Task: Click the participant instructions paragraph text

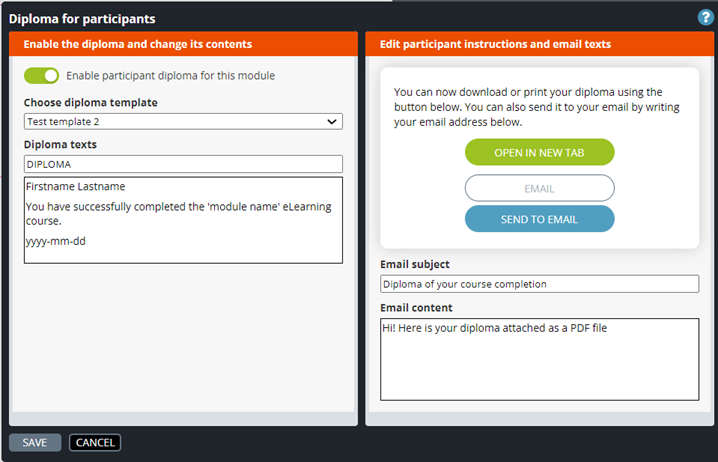Action: (537, 107)
